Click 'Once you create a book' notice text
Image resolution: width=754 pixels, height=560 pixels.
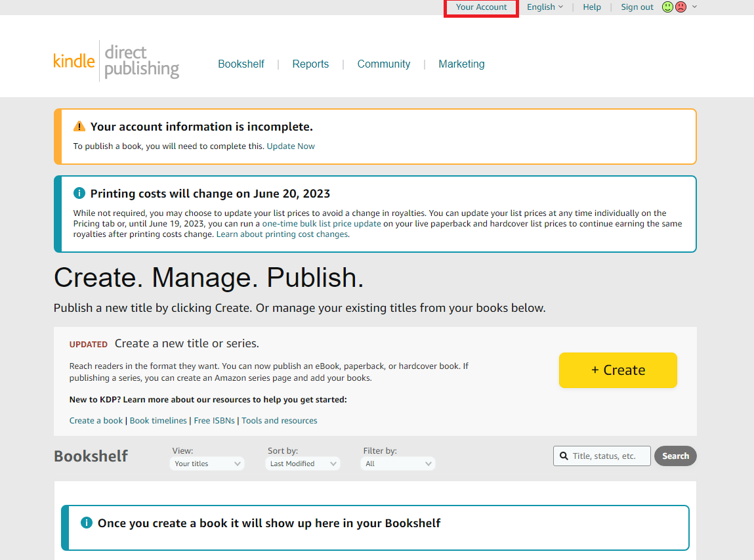pyautogui.click(x=269, y=523)
